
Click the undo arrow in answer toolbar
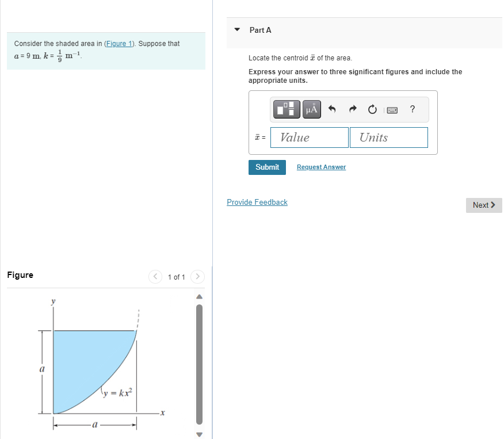pyautogui.click(x=332, y=109)
